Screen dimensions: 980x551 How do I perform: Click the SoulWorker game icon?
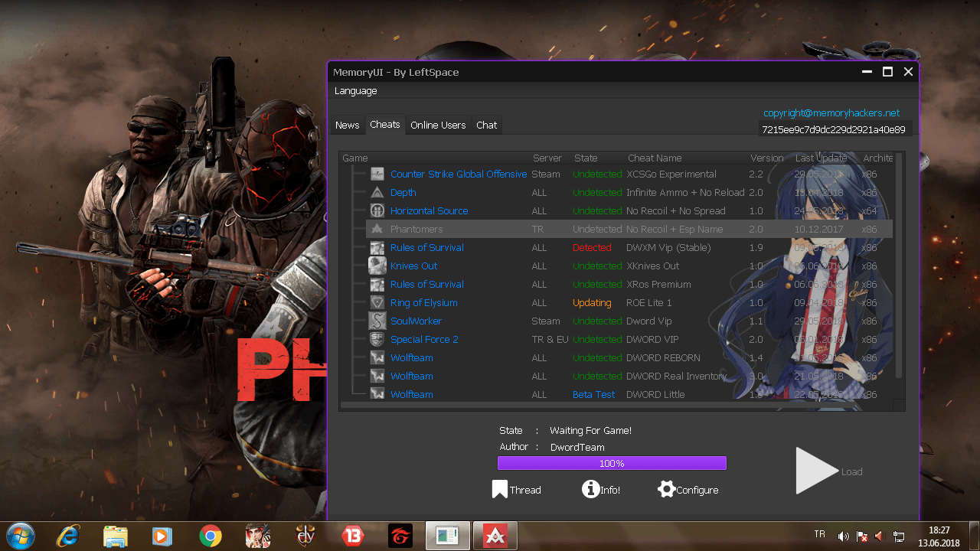pyautogui.click(x=377, y=321)
